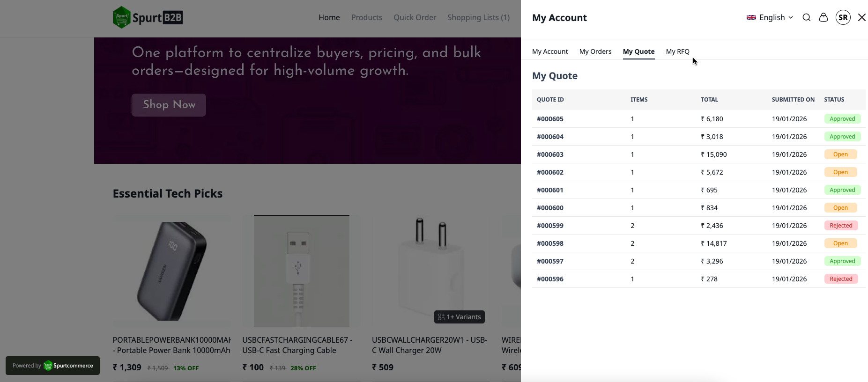Open quote #000600 details link

(550, 208)
